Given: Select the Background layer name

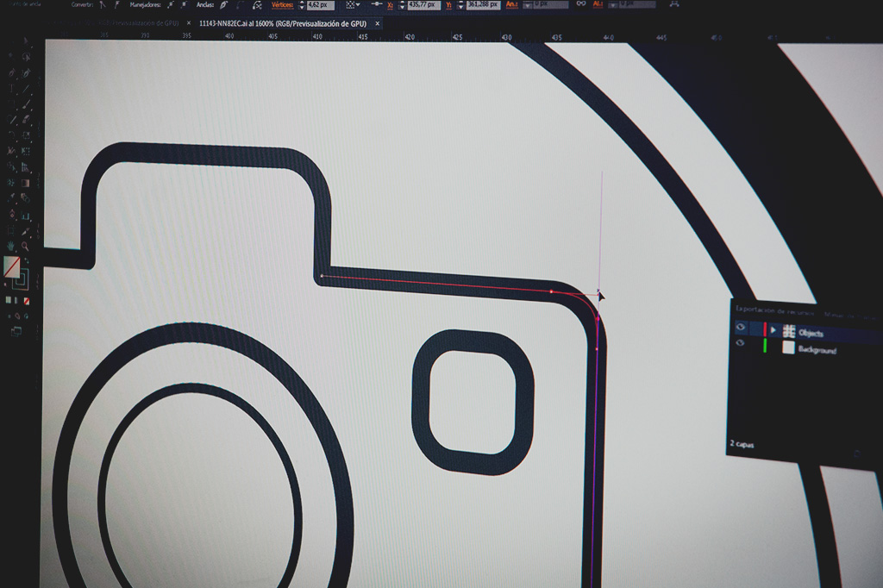Looking at the screenshot, I should [817, 350].
